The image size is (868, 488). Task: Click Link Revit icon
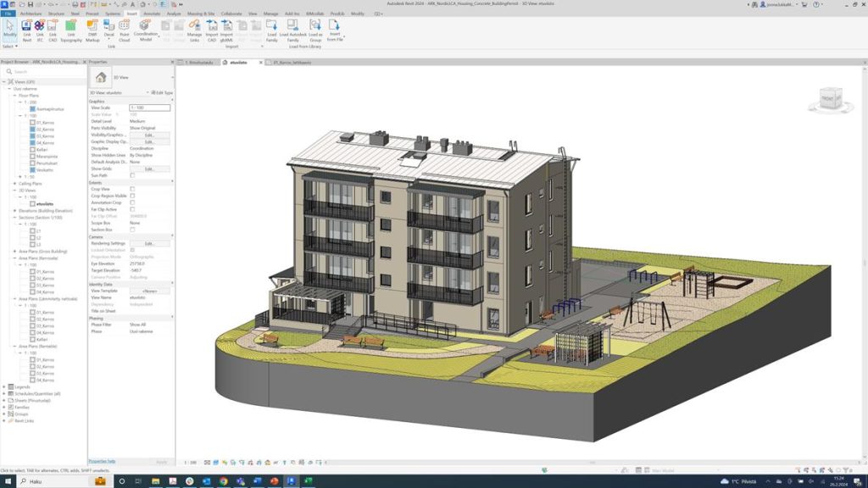point(26,30)
